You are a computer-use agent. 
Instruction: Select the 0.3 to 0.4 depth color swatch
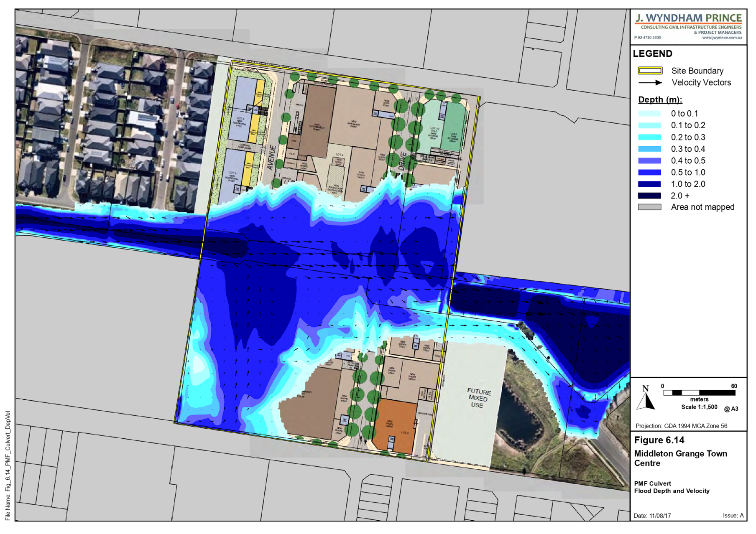[x=649, y=149]
